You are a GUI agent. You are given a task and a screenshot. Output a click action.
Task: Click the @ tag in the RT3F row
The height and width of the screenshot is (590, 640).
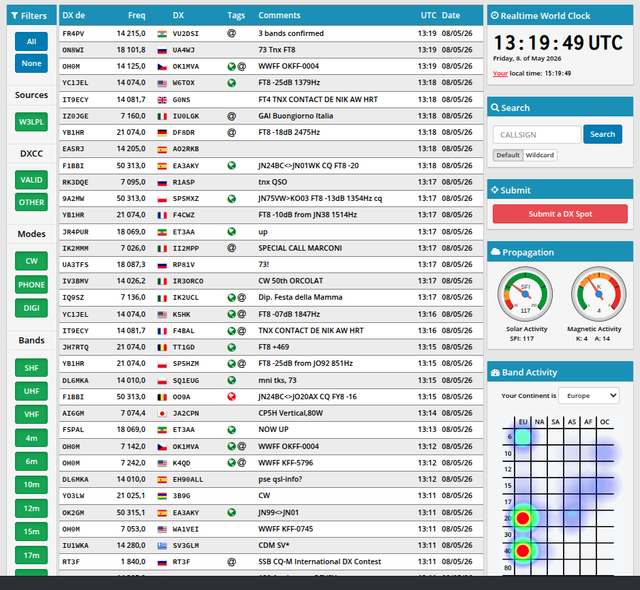tap(231, 562)
